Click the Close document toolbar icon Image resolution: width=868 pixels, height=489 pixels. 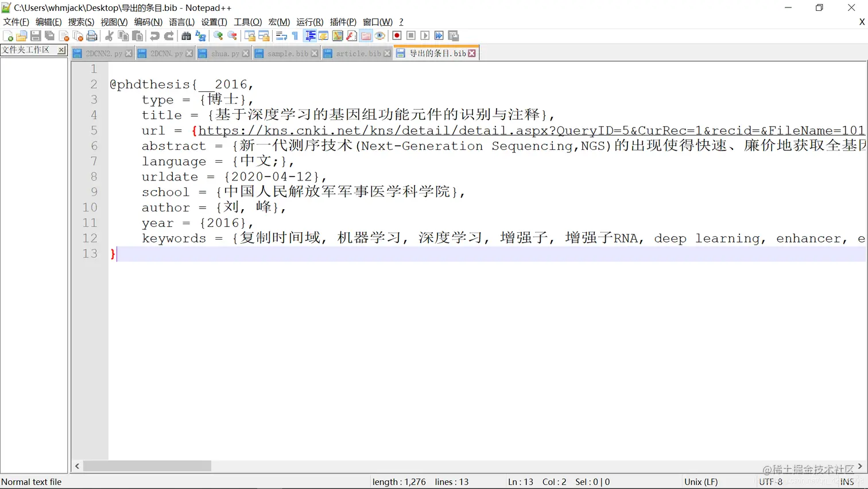point(64,36)
